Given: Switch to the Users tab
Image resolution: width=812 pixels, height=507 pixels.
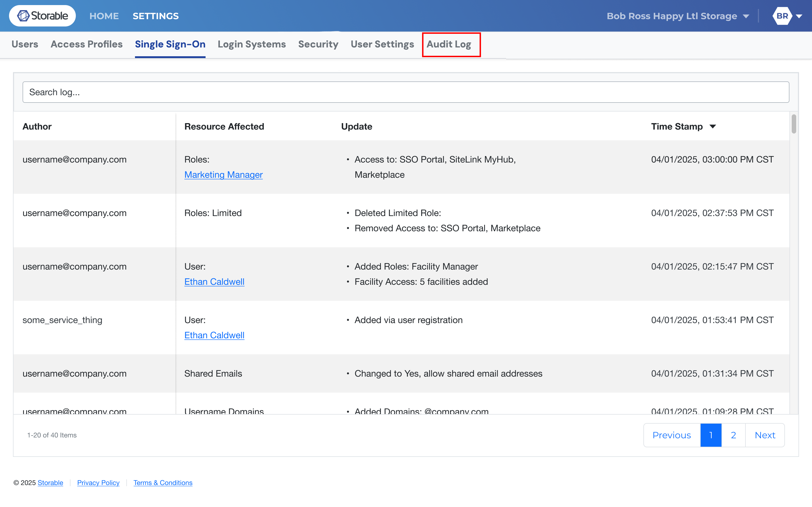Looking at the screenshot, I should pos(25,44).
